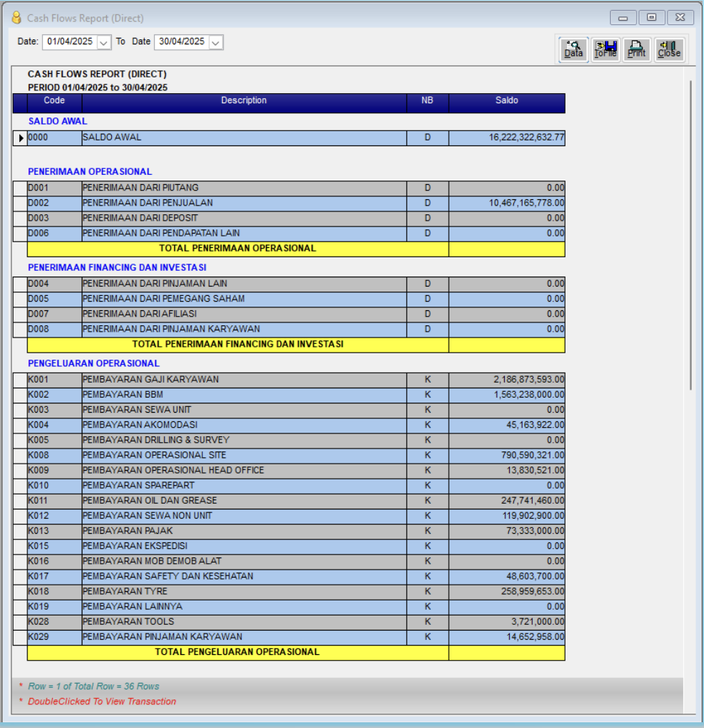Screen dimensions: 704x728
Task: Open the To Date dropdown calendar
Action: 216,42
